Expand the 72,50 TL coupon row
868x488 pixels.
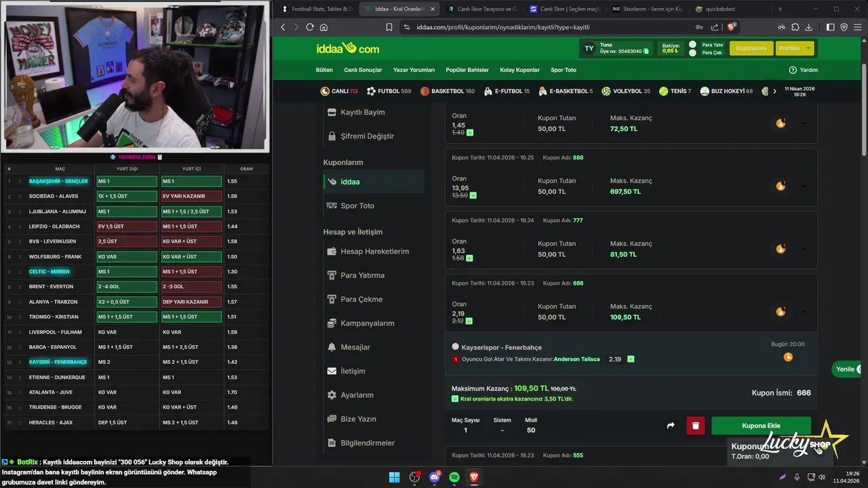(x=804, y=123)
